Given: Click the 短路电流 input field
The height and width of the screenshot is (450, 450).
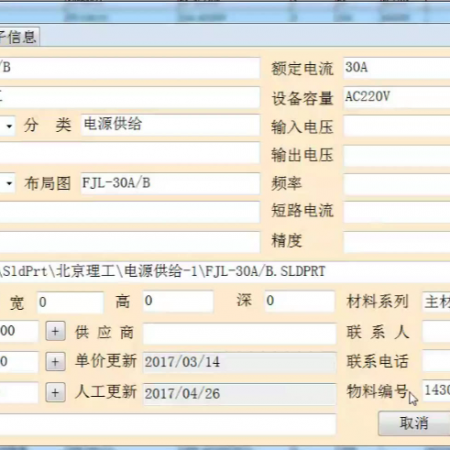Looking at the screenshot, I should (397, 212).
